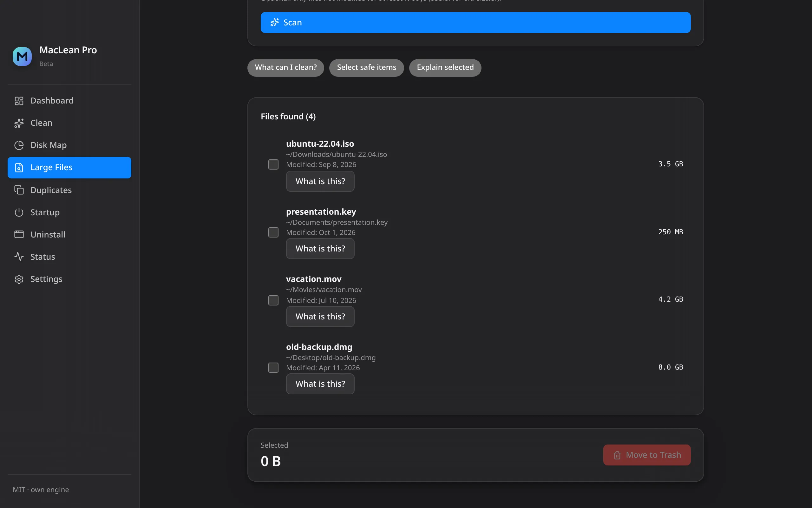Click the 0 B selected total
This screenshot has height=508, width=812.
click(x=271, y=461)
